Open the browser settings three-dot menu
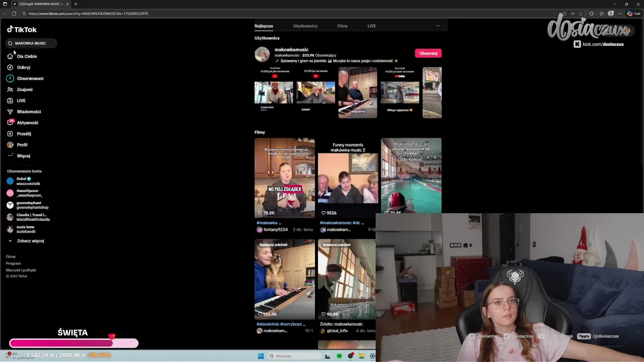 pyautogui.click(x=620, y=14)
